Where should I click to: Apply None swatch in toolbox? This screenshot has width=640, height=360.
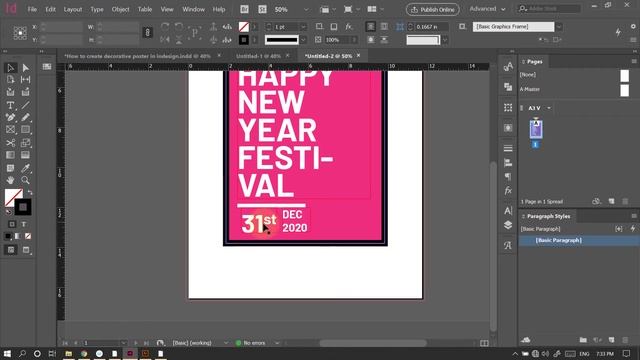(28, 236)
